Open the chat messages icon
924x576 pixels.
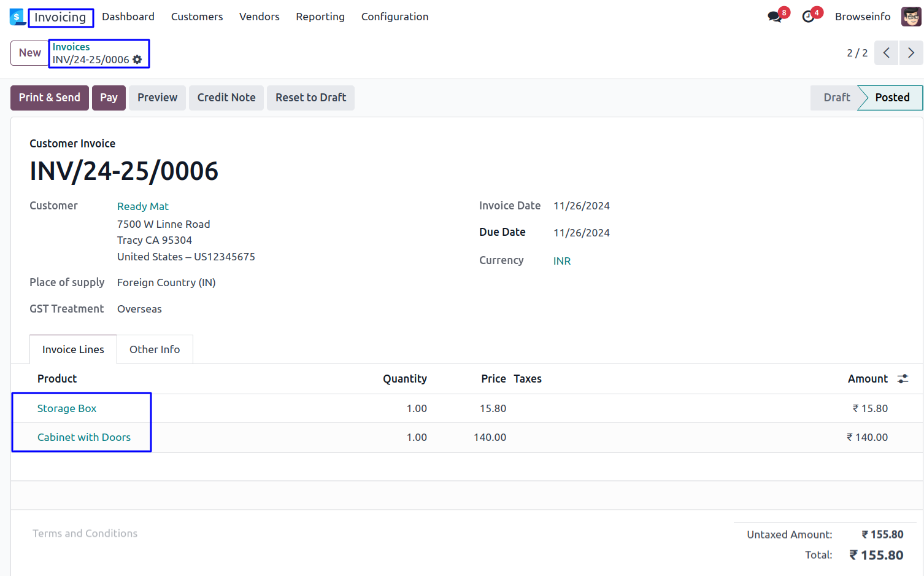775,17
